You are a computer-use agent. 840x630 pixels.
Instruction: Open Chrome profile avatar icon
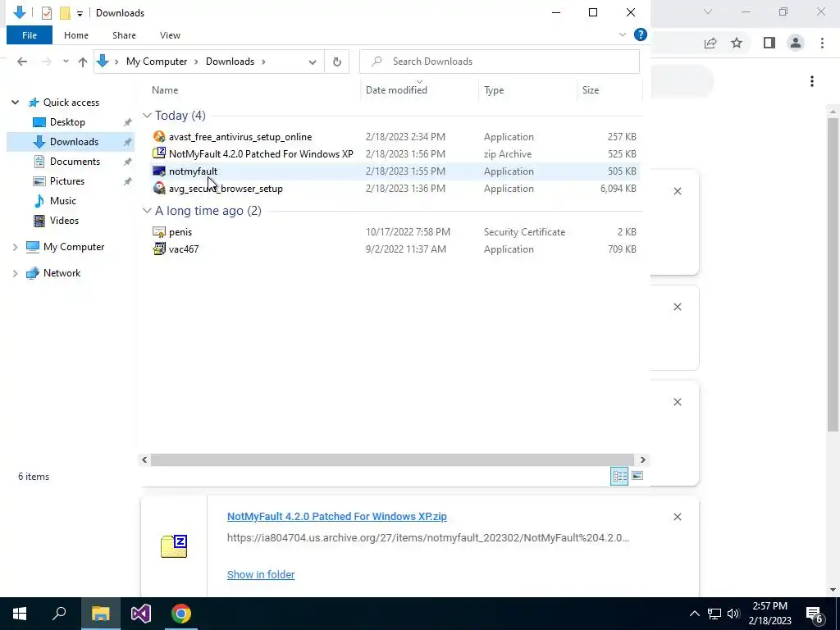[796, 43]
